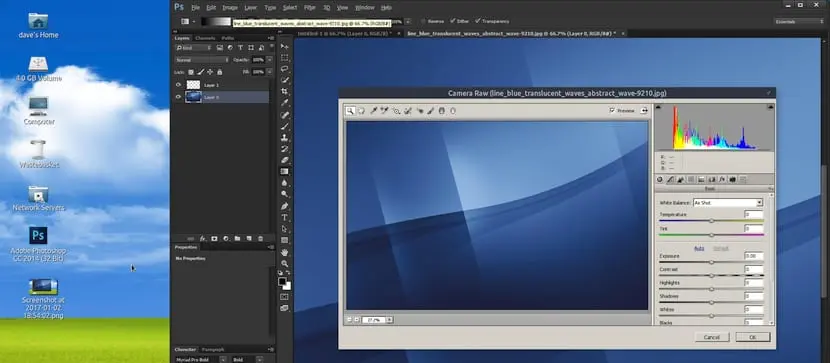This screenshot has width=830, height=363.
Task: Select Camera Raw Radial Filter tool
Action: [x=453, y=111]
